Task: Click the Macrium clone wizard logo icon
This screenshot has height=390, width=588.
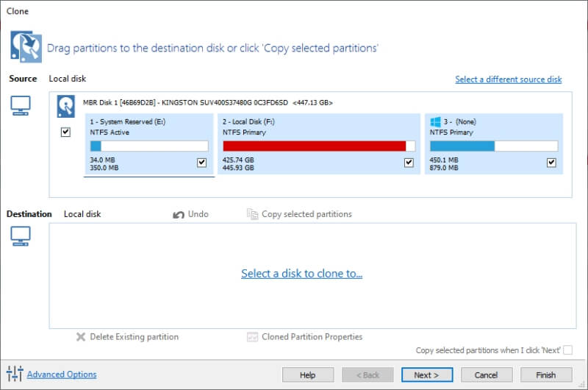Action: (26, 46)
